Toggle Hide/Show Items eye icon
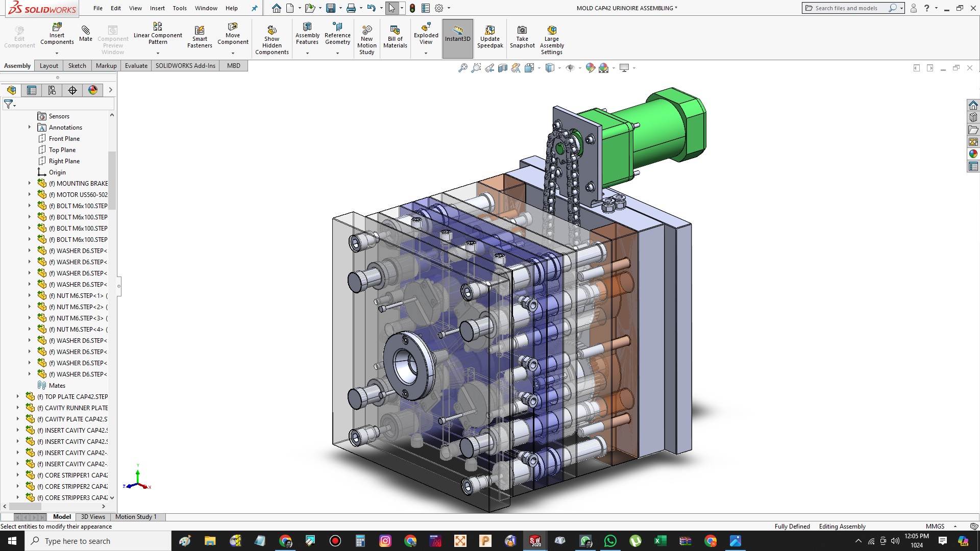This screenshot has height=551, width=980. coord(570,68)
